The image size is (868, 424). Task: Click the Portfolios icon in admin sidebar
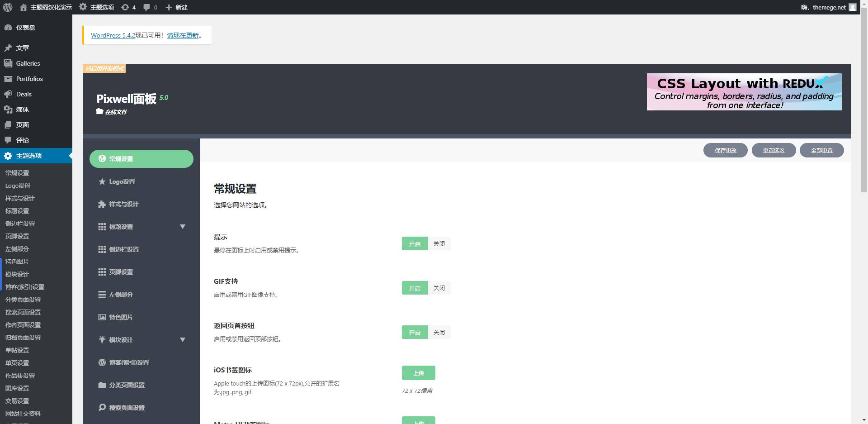[x=8, y=79]
